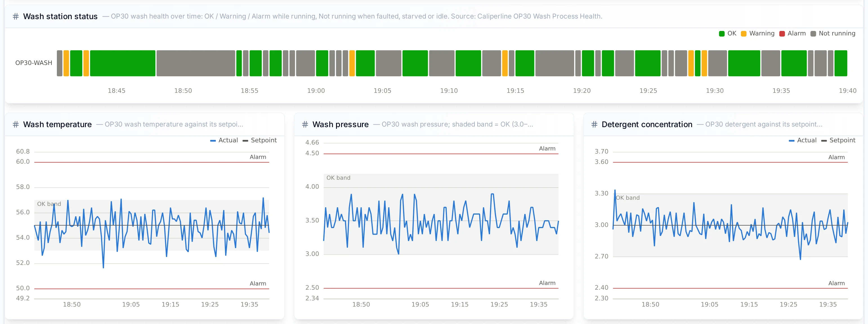Screen dimensions: 868x324
Task: Toggle the OK legend entry in status chart
Action: [x=727, y=33]
